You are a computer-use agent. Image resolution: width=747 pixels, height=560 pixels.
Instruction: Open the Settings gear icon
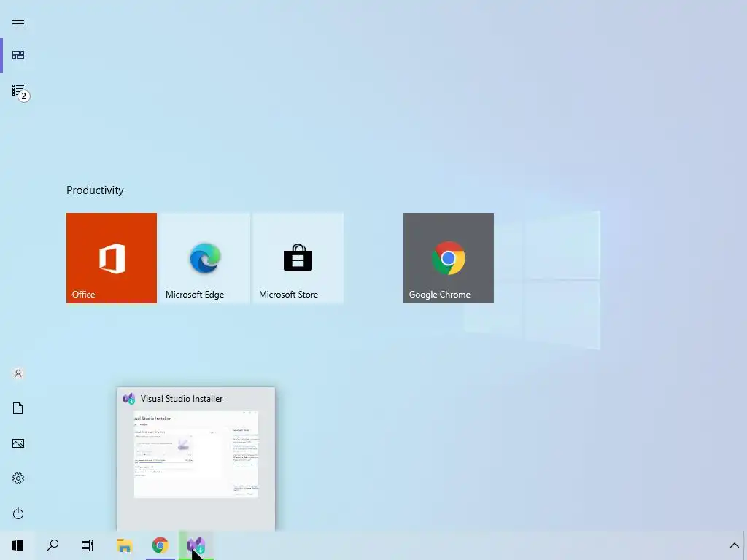[18, 478]
